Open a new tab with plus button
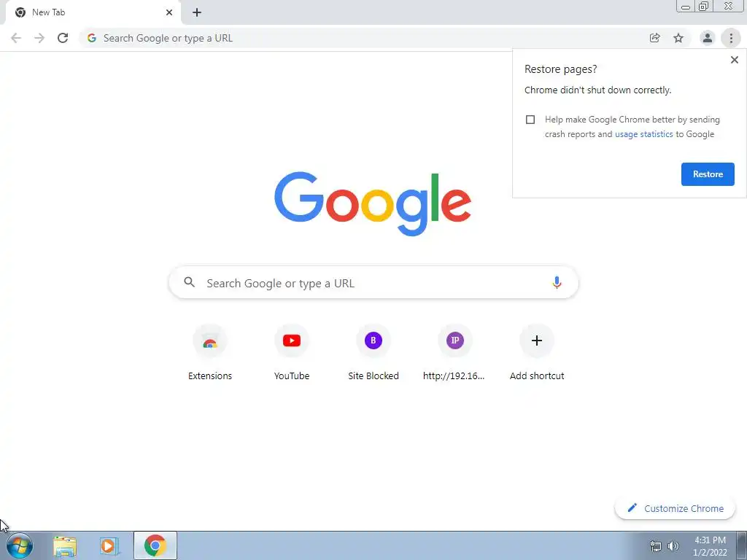Screen dimensions: 747x560 (x=197, y=12)
